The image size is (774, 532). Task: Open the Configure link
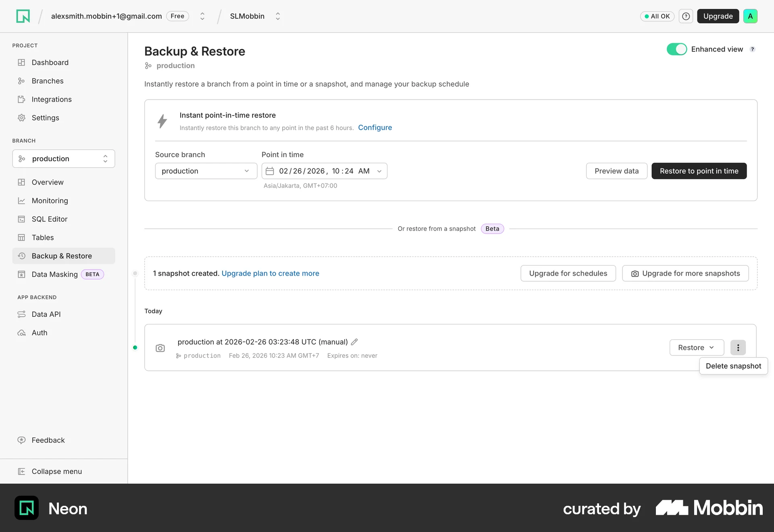(x=375, y=127)
